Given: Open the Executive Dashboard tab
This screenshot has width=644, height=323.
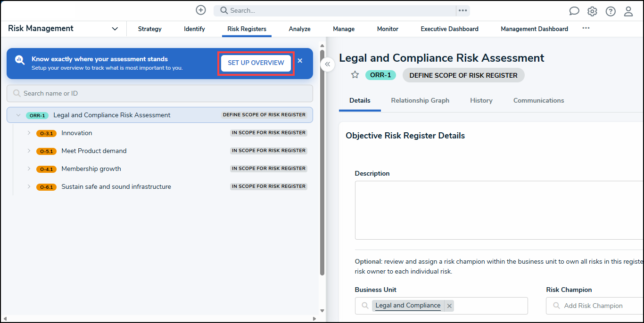Looking at the screenshot, I should (x=450, y=29).
